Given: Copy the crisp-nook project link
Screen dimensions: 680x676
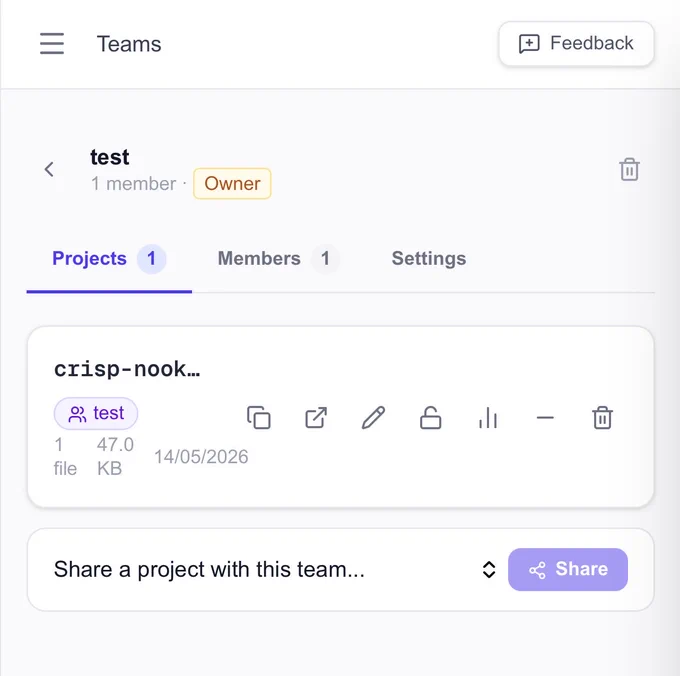Looking at the screenshot, I should point(259,418).
